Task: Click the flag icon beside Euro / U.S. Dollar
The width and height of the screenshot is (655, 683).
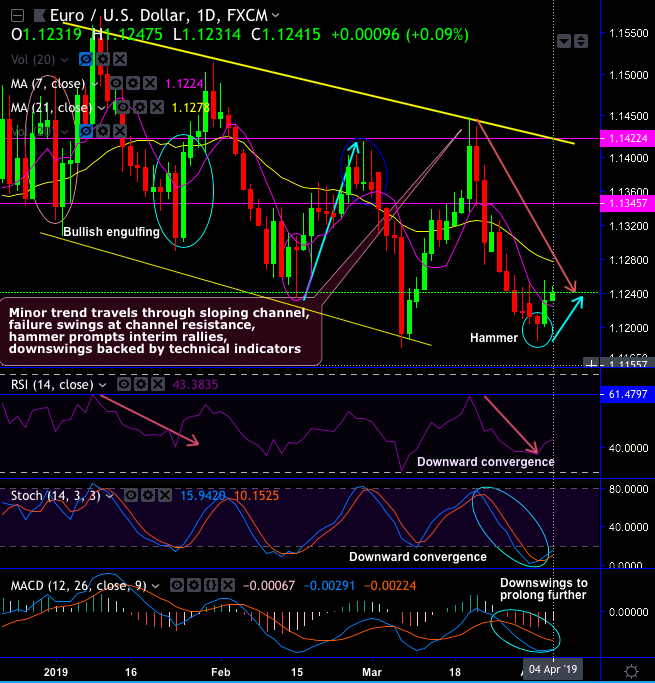Action: (40, 16)
